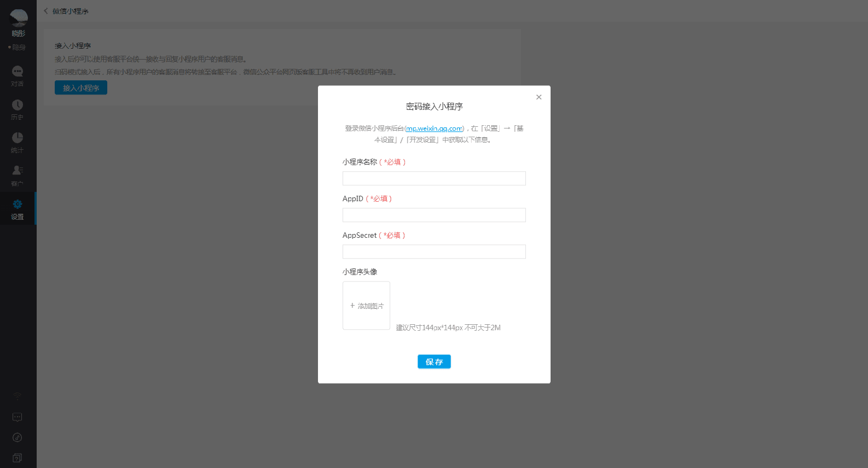Open the mp.weixin.qq.com link
The height and width of the screenshot is (468, 868).
(435, 128)
